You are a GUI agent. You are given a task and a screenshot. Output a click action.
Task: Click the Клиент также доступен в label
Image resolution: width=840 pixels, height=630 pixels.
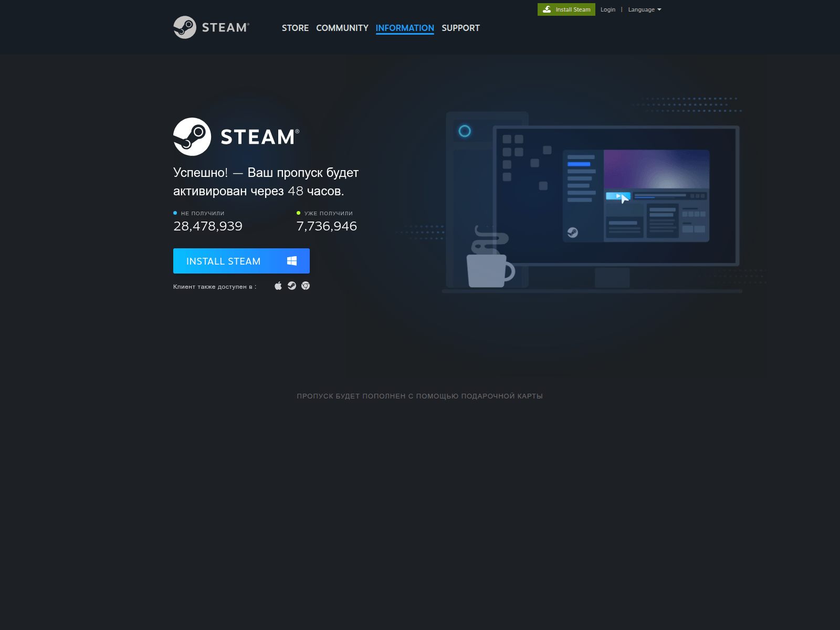pos(215,287)
